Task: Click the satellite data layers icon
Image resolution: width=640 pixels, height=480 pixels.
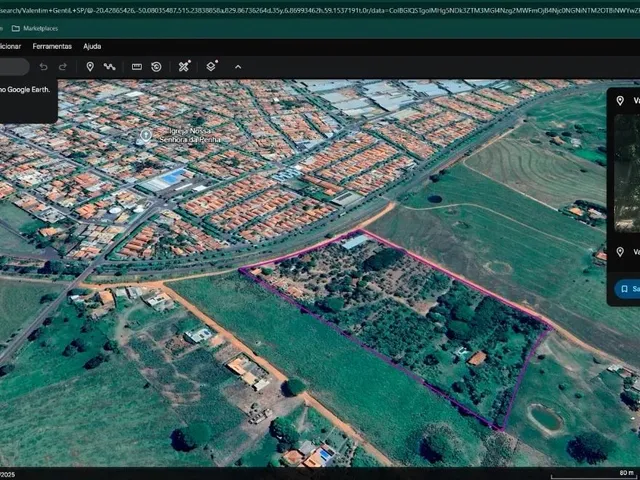Action: pyautogui.click(x=184, y=66)
